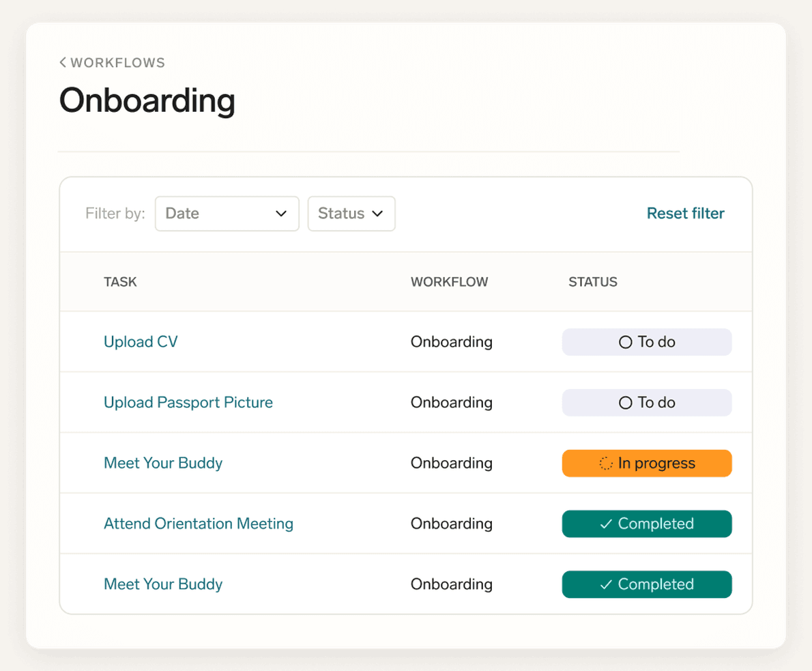The image size is (812, 671).
Task: Click Onboarding cell in Attend Orientation Meeting row
Action: (452, 524)
